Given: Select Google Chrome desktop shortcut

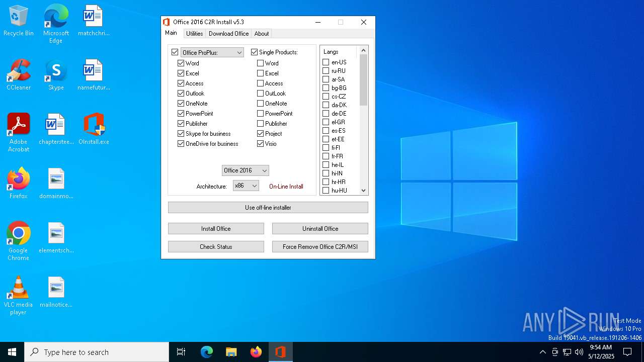Looking at the screenshot, I should click(19, 241).
